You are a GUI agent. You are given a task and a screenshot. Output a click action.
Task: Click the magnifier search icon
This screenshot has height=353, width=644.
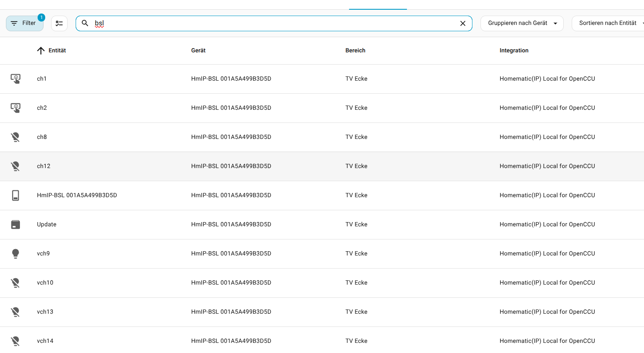[x=85, y=23]
